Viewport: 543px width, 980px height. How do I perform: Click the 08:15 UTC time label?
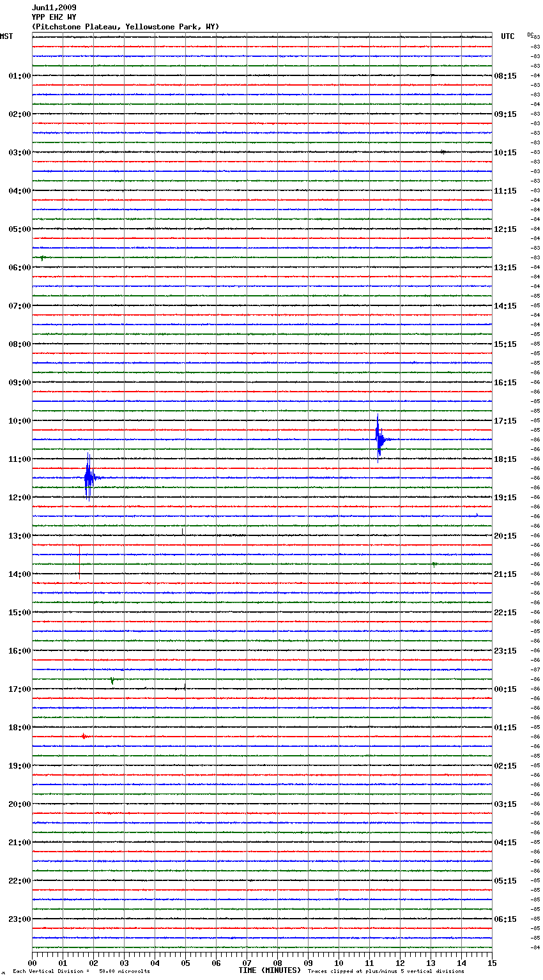point(505,76)
